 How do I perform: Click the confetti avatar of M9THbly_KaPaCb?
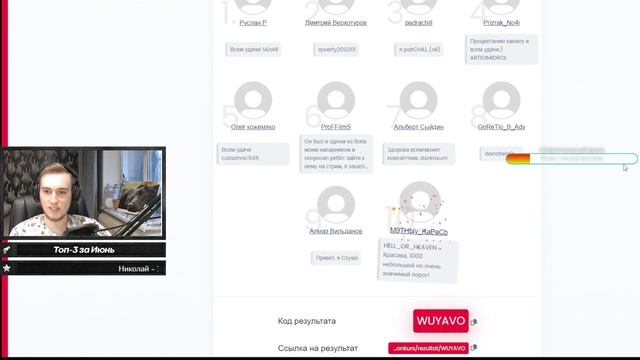(420, 203)
